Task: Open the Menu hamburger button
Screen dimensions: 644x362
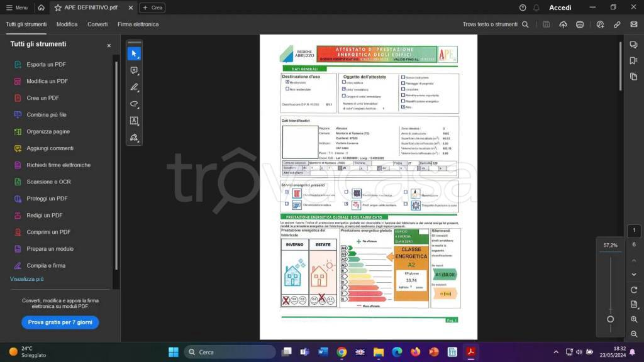Action: point(16,8)
